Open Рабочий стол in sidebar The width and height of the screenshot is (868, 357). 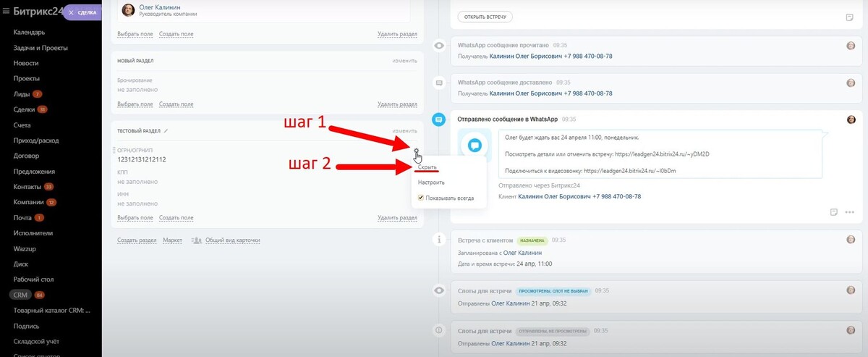tap(33, 280)
